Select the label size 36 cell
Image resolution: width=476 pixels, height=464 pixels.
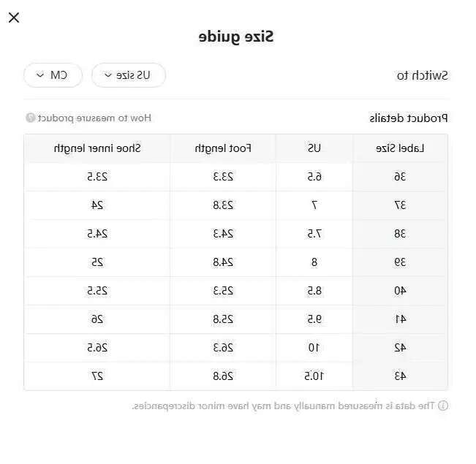tap(400, 177)
